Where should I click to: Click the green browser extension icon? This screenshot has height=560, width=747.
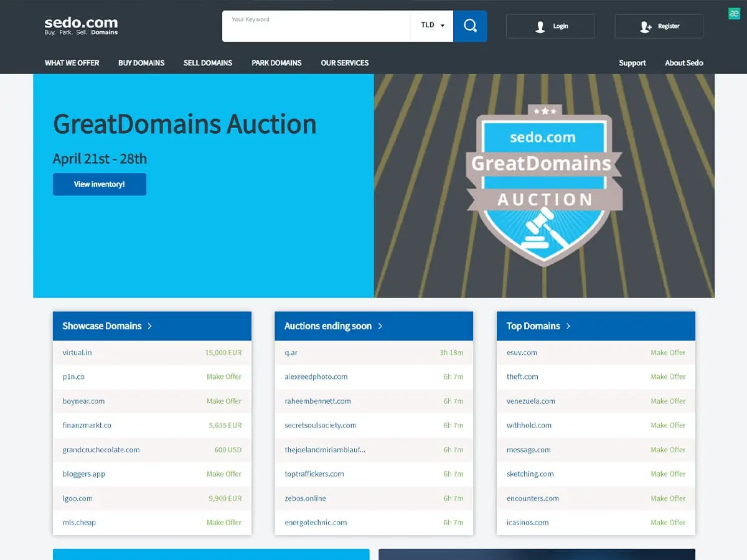tap(734, 14)
